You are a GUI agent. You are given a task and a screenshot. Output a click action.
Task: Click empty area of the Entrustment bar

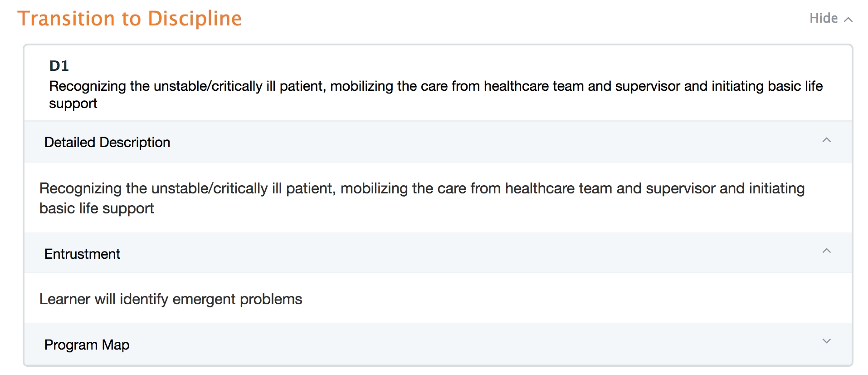(x=454, y=253)
